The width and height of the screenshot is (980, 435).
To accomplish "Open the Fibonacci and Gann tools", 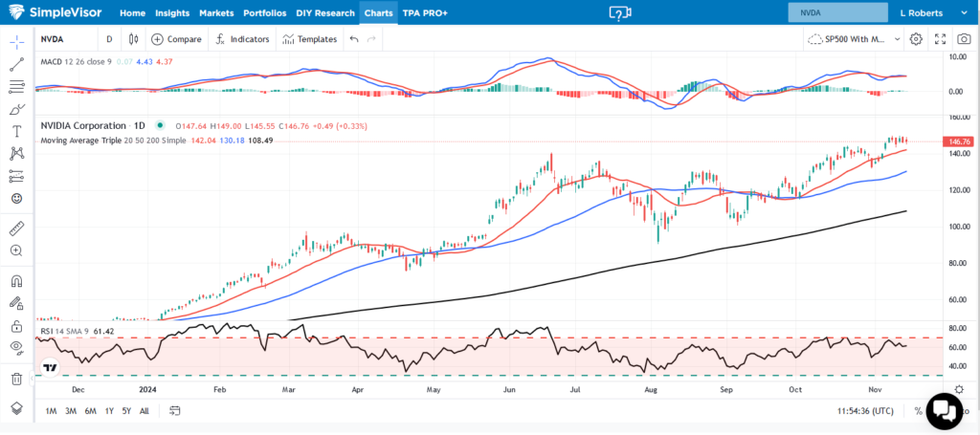I will [x=17, y=87].
